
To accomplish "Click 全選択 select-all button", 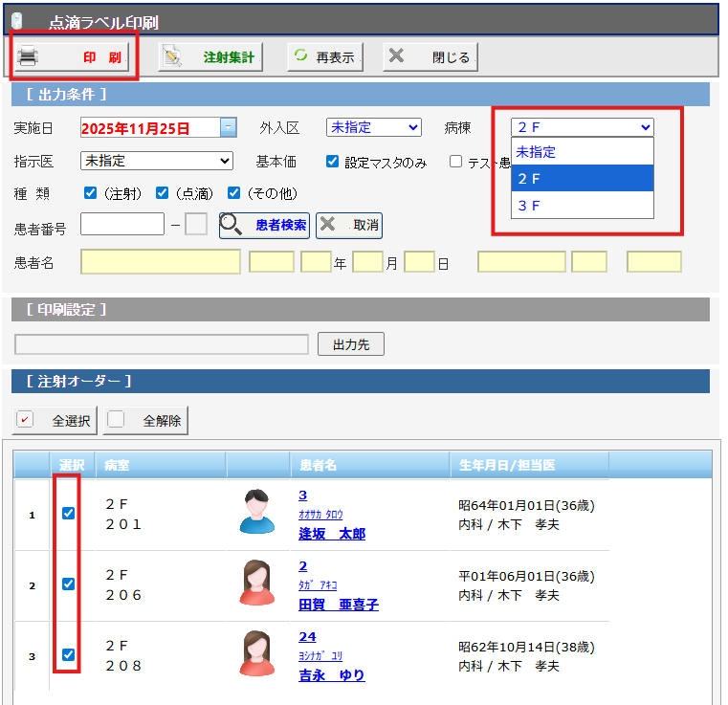I will (55, 420).
